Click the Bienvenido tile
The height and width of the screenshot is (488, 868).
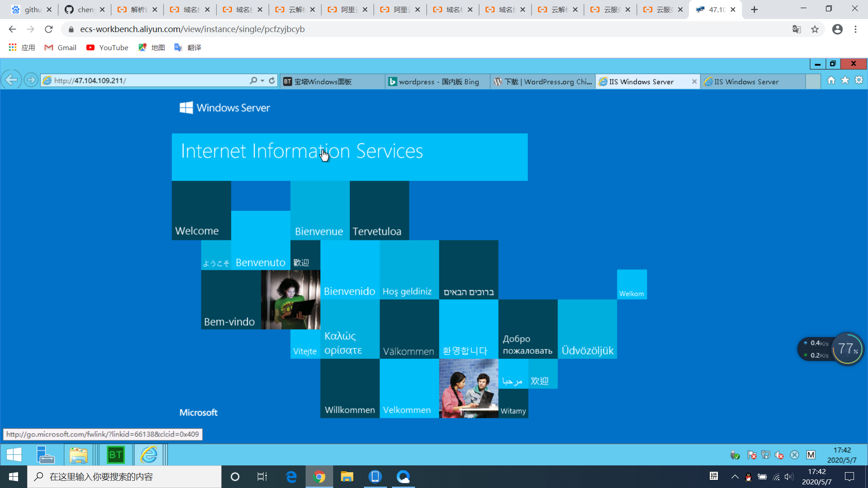pos(350,270)
